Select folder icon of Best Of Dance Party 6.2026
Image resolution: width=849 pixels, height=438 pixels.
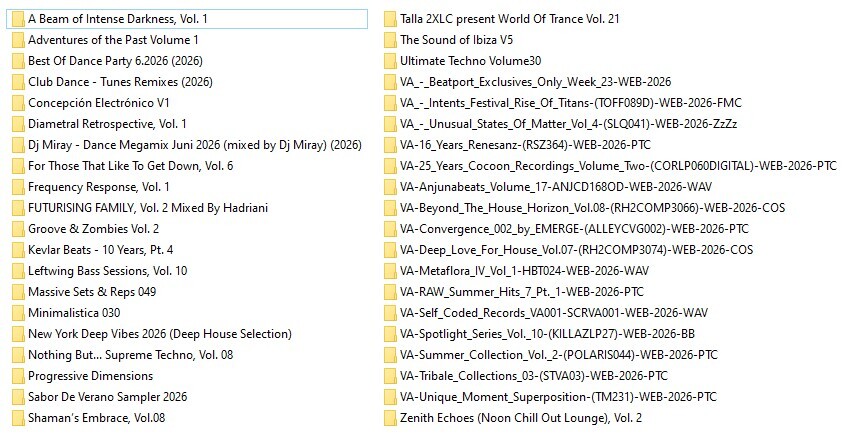click(18, 61)
